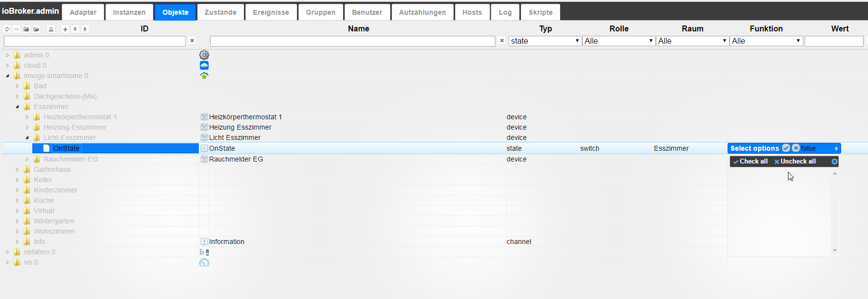Click the netatmo.0 adapter icon
868x299 pixels.
pyautogui.click(x=204, y=252)
